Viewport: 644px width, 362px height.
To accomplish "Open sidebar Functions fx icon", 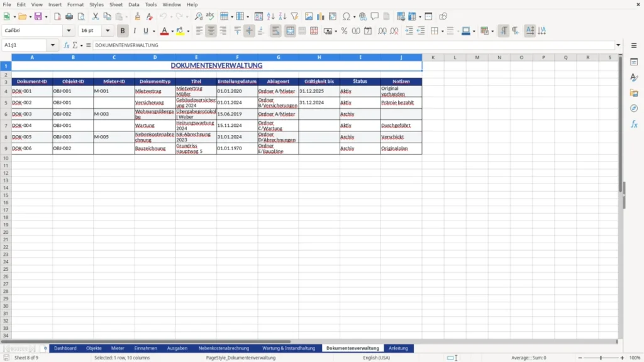I will tap(634, 124).
